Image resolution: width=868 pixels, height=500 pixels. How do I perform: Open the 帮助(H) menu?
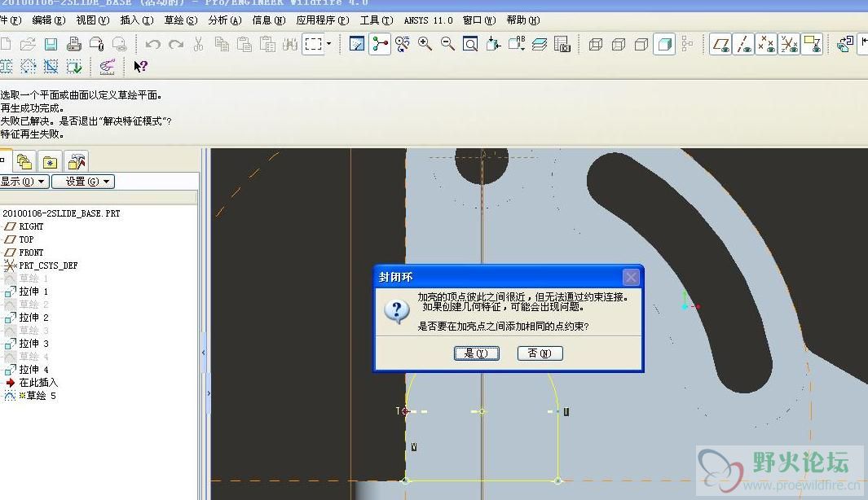point(523,20)
